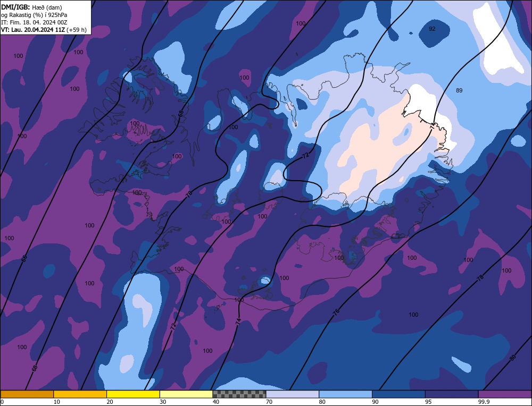
Task: Click the '40' legend tick label
Action: click(x=216, y=402)
